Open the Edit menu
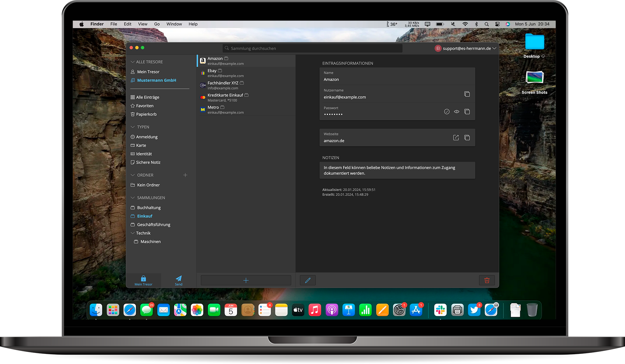Image resolution: width=625 pixels, height=364 pixels. click(128, 24)
